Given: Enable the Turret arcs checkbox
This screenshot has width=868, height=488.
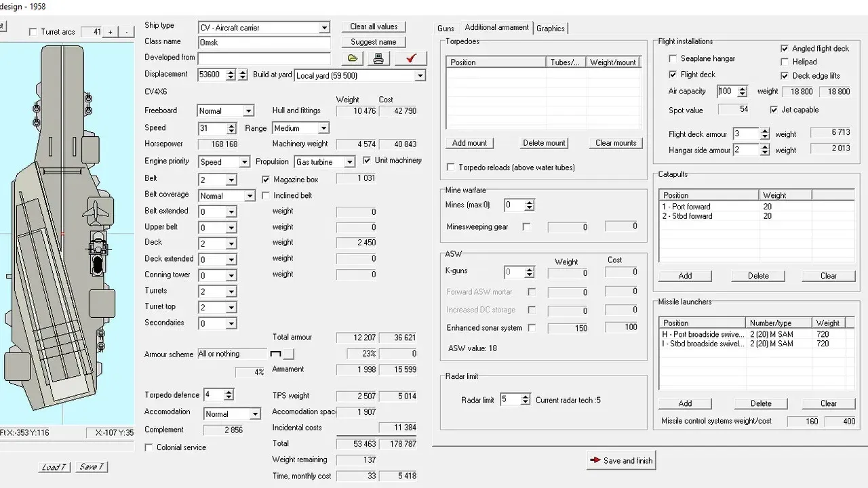Looking at the screenshot, I should click(32, 31).
